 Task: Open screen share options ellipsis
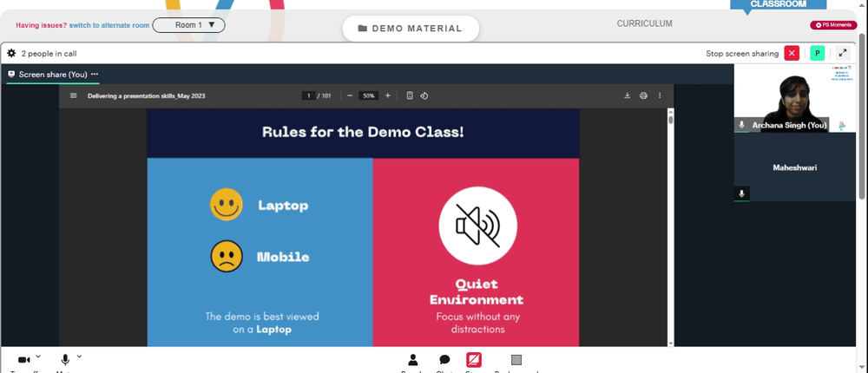click(95, 74)
